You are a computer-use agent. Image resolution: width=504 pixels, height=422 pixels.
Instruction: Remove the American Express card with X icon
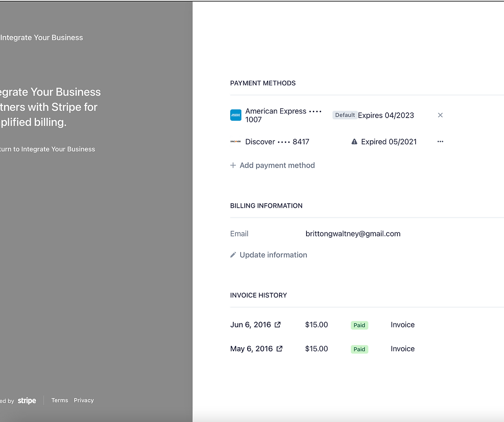coord(440,115)
